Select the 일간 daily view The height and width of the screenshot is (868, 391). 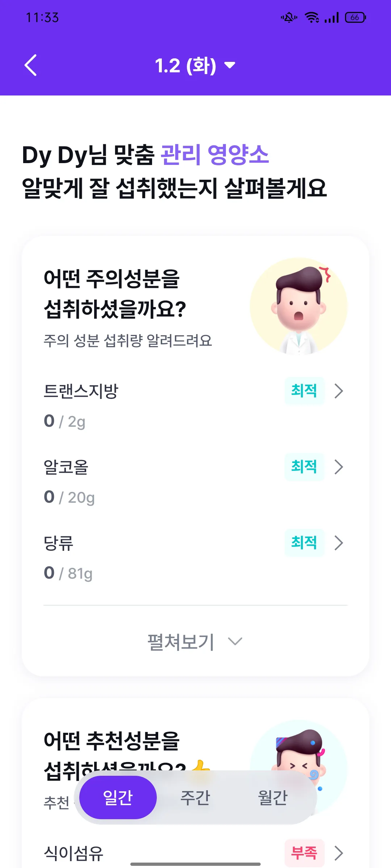(x=118, y=797)
